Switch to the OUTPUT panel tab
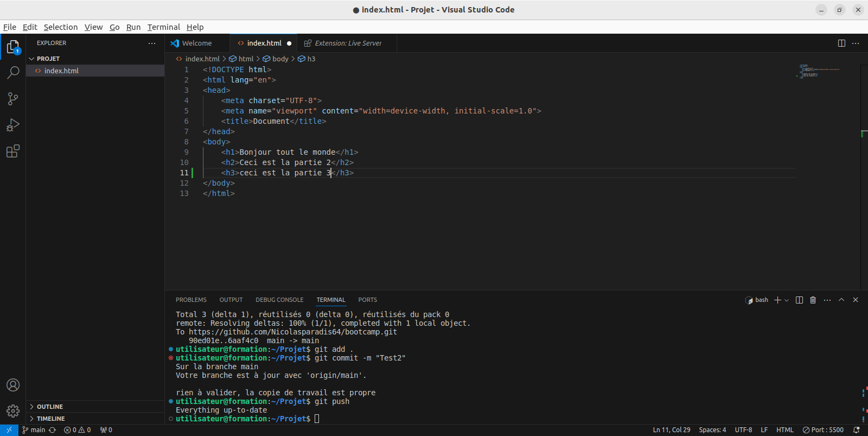868x436 pixels. click(231, 300)
